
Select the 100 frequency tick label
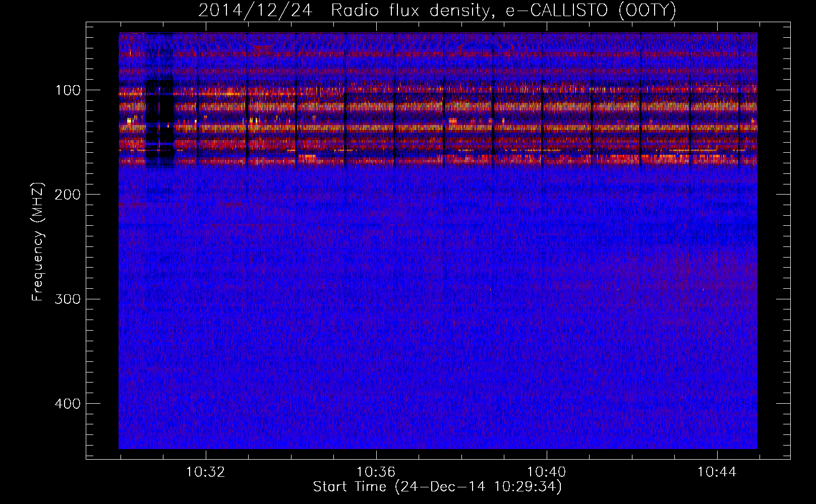(68, 90)
